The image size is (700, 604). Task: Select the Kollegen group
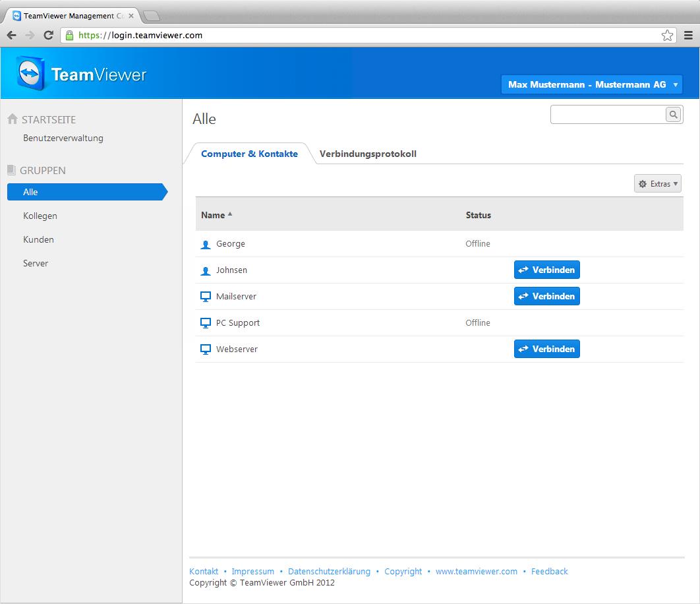pos(40,216)
